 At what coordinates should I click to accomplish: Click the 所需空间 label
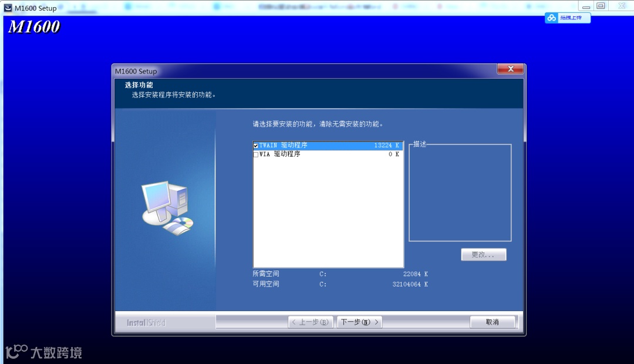pyautogui.click(x=266, y=274)
